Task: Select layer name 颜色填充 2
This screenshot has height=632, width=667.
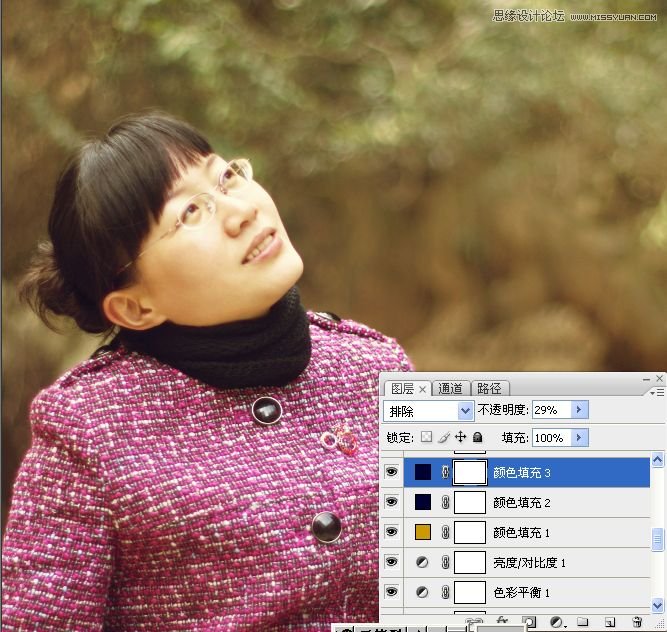Action: [522, 503]
